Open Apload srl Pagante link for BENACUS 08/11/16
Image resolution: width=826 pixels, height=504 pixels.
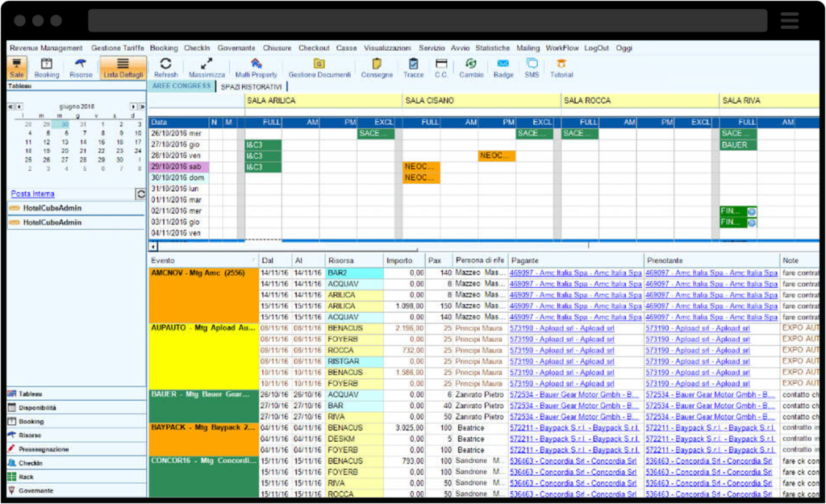(x=561, y=328)
